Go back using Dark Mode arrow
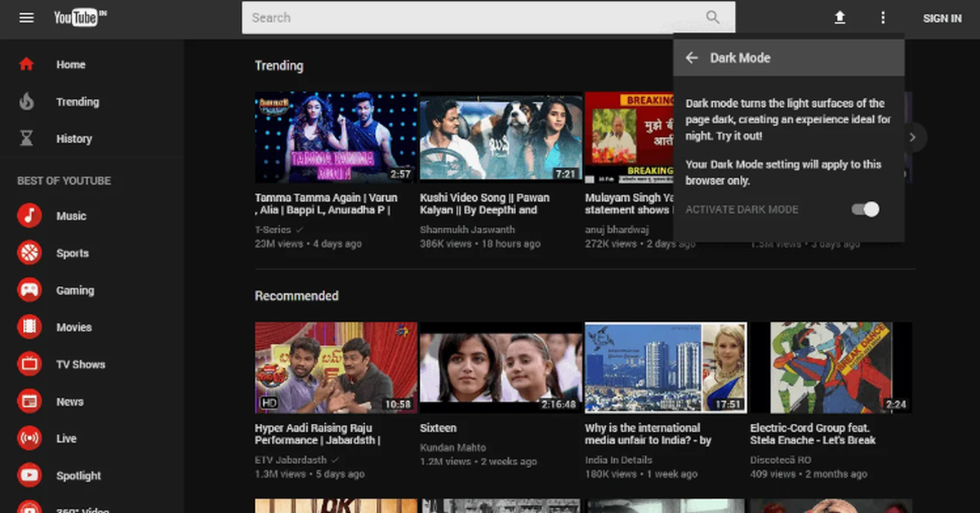The width and height of the screenshot is (980, 513). tap(692, 58)
